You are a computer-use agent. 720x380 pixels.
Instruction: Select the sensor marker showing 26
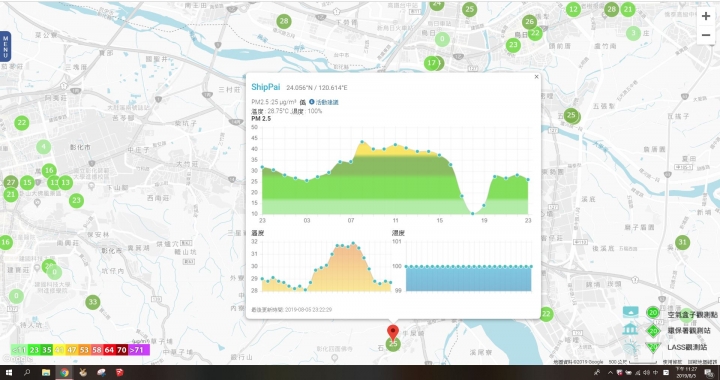(529, 22)
